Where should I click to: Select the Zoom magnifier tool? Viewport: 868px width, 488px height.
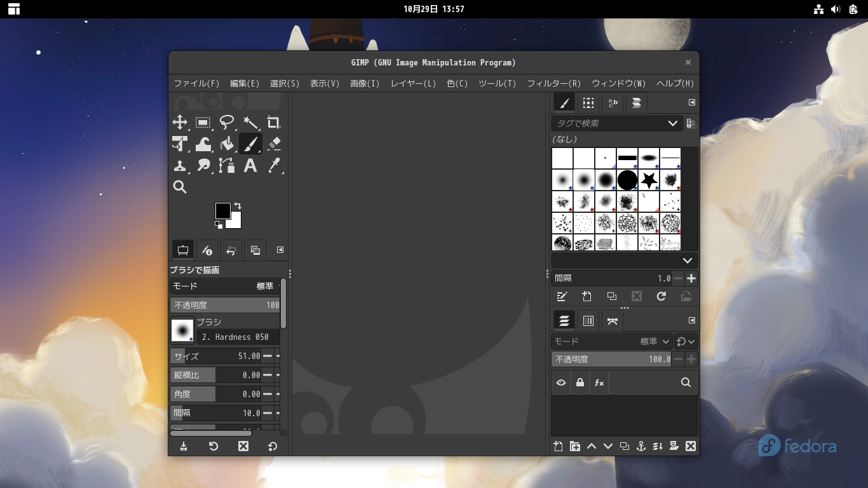(x=180, y=187)
